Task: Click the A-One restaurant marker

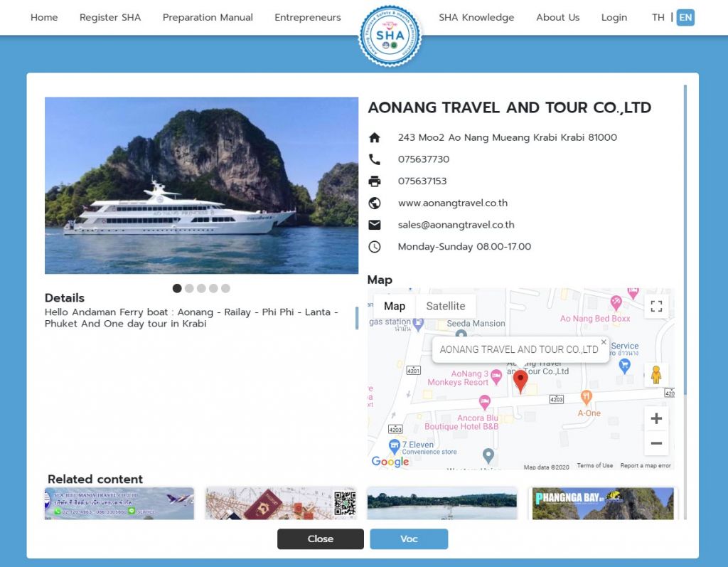Action: (x=587, y=397)
